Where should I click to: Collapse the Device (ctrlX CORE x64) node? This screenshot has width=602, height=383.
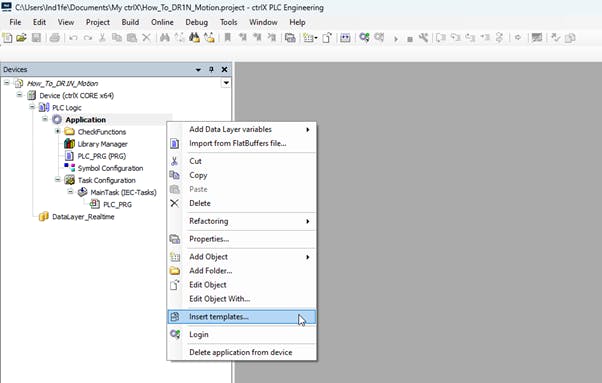[x=19, y=94]
